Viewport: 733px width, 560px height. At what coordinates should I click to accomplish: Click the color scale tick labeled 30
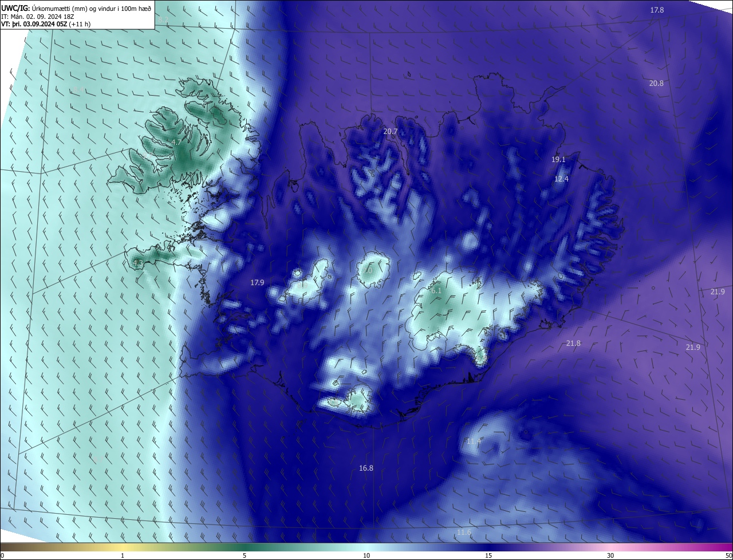pos(610,555)
